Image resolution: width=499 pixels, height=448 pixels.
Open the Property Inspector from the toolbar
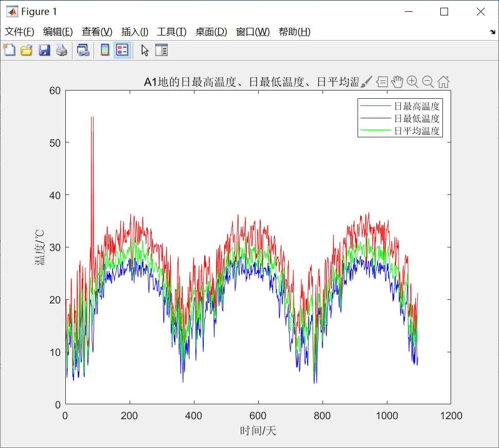(162, 50)
